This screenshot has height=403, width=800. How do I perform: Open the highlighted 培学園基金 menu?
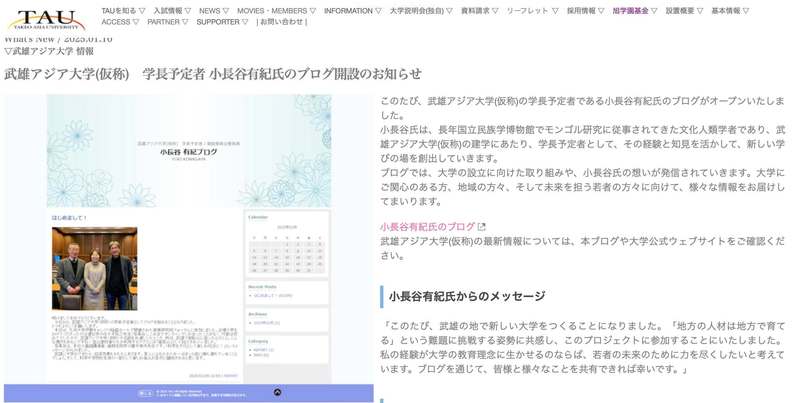click(x=635, y=11)
